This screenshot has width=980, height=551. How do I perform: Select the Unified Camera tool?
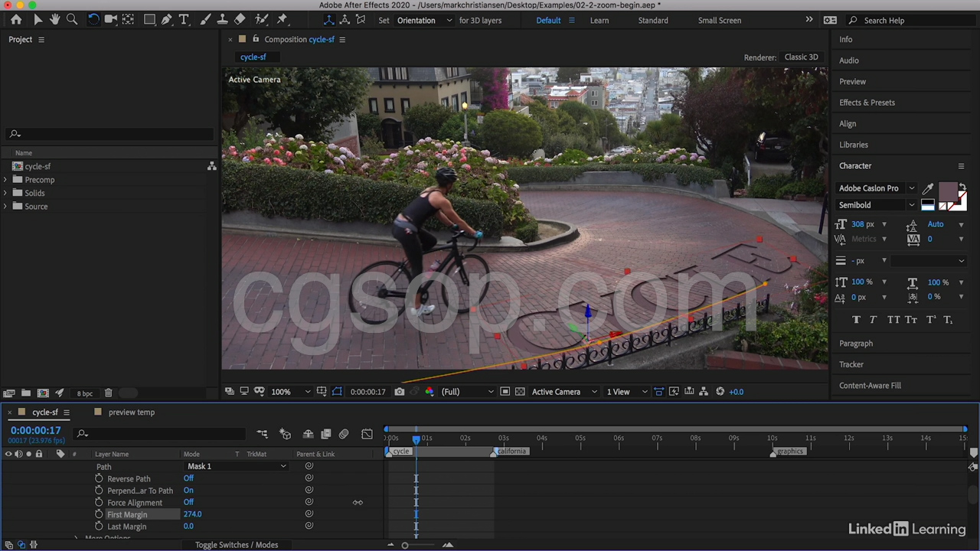[x=110, y=20]
